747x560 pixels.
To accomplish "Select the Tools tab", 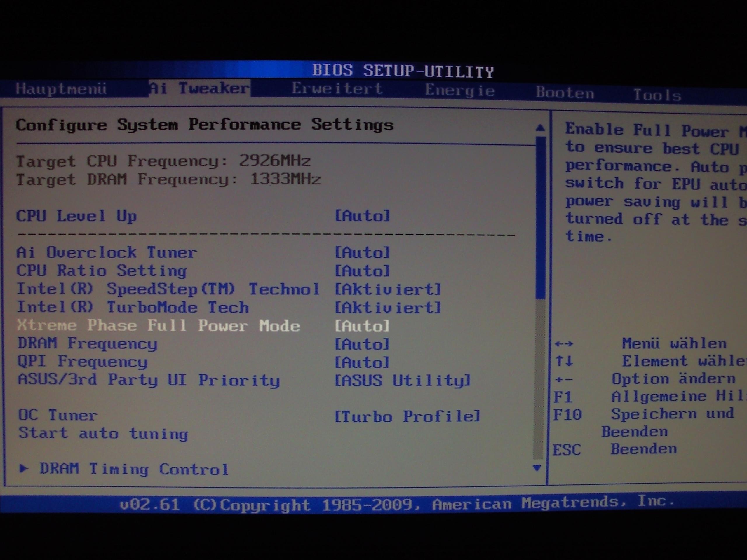I will click(x=657, y=95).
